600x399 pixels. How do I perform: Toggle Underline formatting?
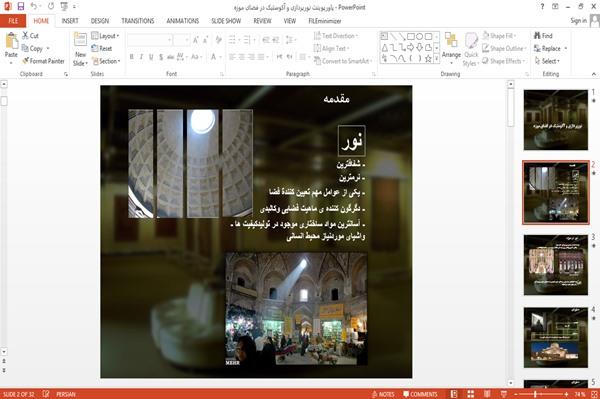pos(151,57)
